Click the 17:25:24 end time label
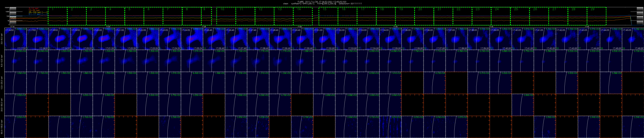644x138 pixels. (x=198, y=48)
